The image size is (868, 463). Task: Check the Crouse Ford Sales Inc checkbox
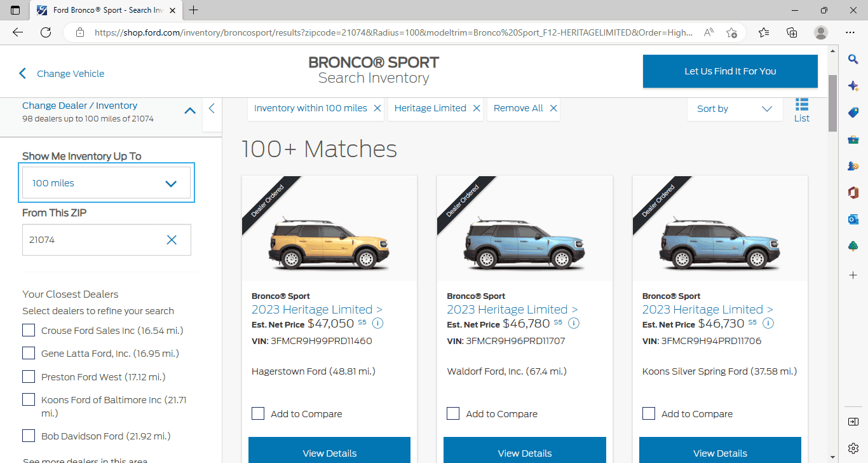[29, 330]
